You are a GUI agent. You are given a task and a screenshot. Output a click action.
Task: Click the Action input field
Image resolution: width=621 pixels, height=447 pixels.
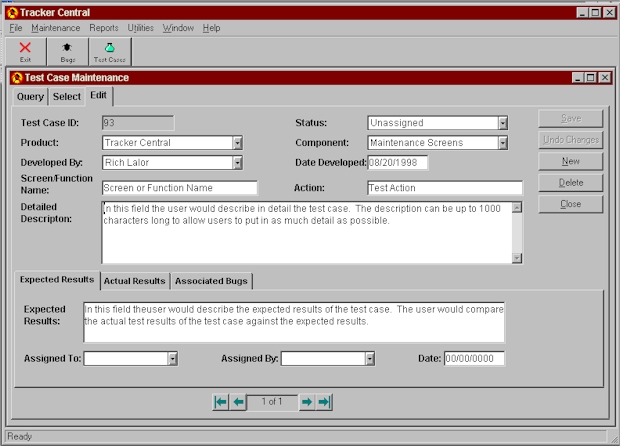[x=445, y=188]
